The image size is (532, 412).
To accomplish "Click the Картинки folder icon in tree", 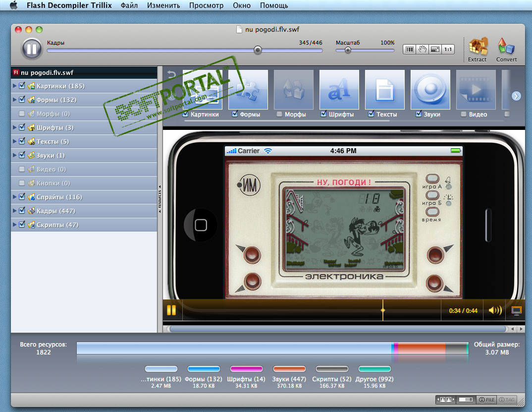I will (x=31, y=86).
